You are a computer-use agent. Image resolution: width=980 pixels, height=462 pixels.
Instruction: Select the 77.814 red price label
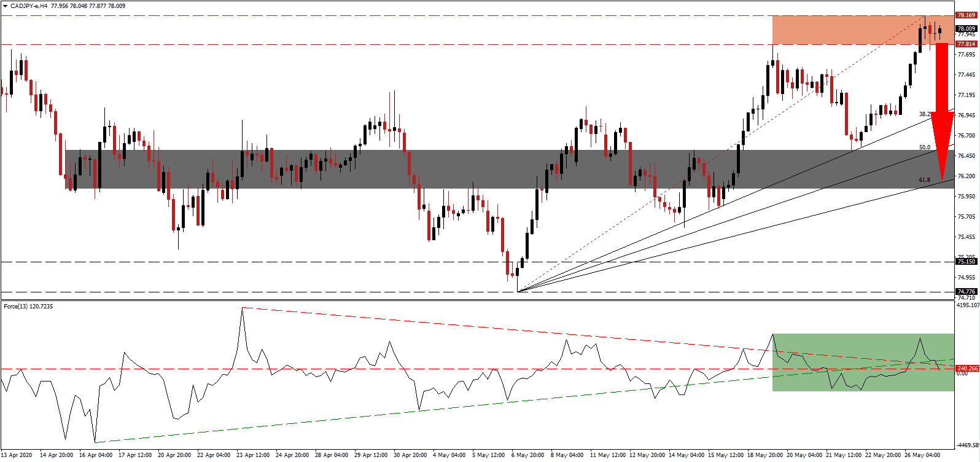tap(966, 44)
